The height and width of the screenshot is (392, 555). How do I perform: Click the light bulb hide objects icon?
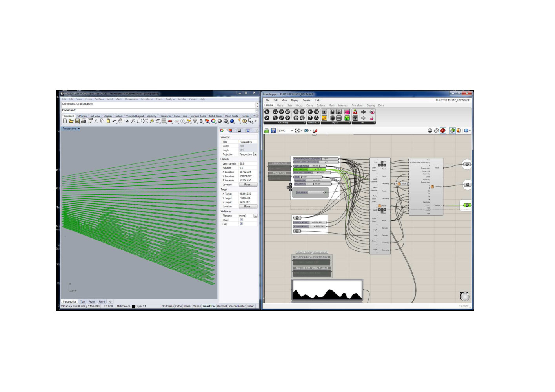click(x=195, y=121)
